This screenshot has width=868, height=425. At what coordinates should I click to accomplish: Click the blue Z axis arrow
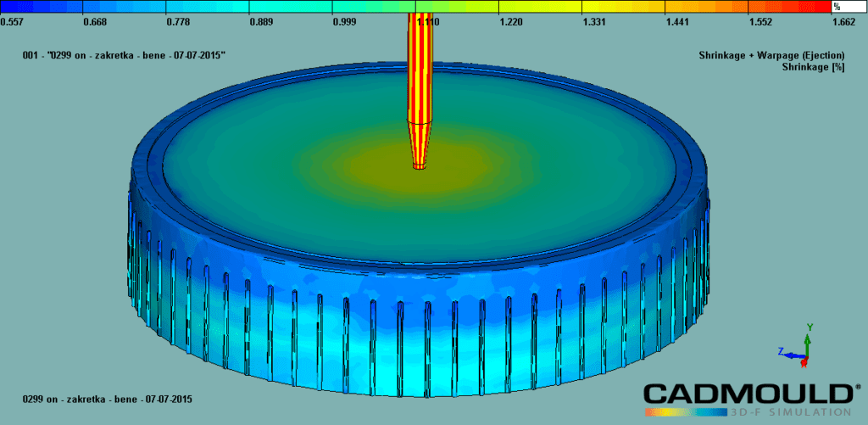pyautogui.click(x=788, y=353)
